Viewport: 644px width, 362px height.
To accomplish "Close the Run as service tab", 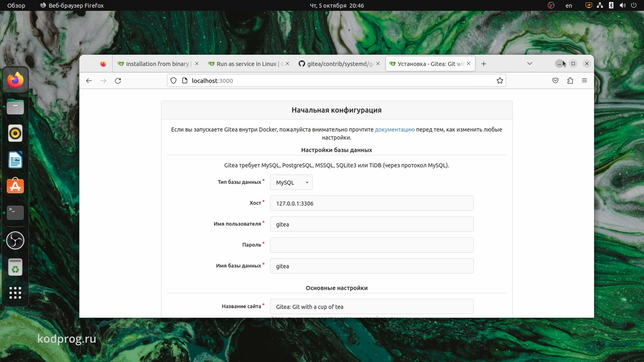I will [x=287, y=64].
